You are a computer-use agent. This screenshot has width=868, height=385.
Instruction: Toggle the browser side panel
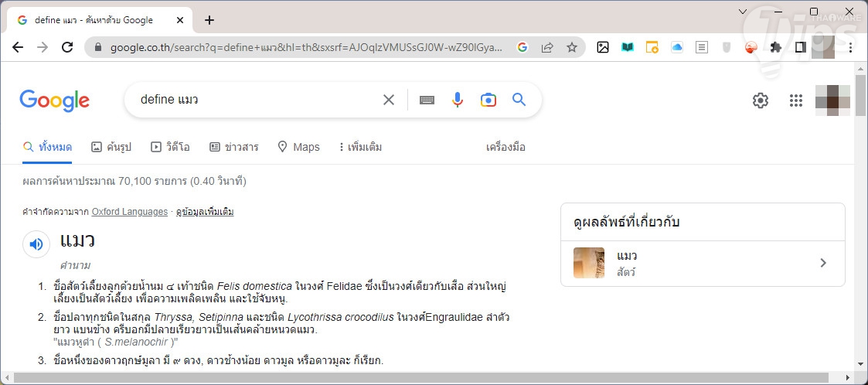(801, 48)
